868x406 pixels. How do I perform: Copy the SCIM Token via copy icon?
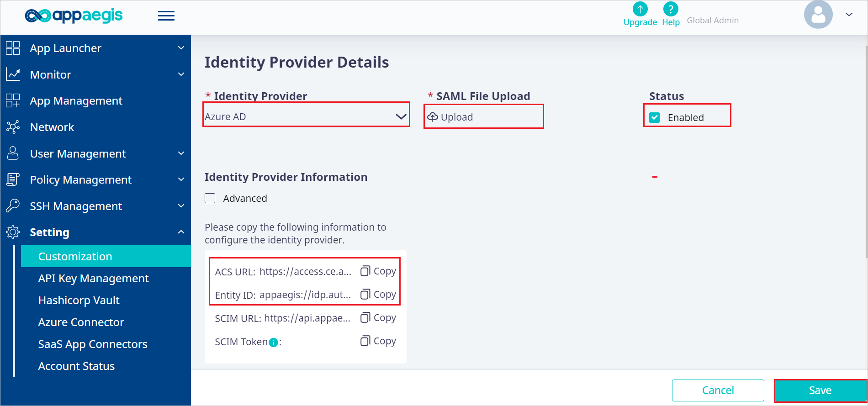(365, 341)
